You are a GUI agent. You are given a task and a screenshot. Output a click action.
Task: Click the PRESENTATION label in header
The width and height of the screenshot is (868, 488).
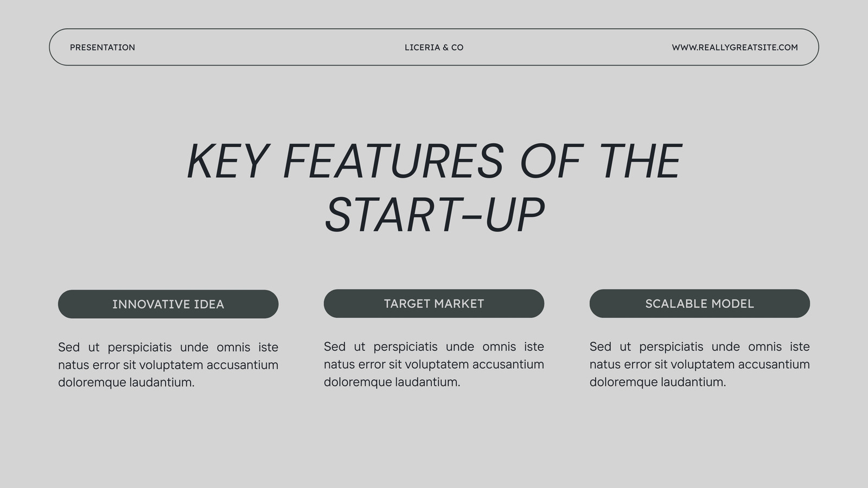(x=103, y=47)
